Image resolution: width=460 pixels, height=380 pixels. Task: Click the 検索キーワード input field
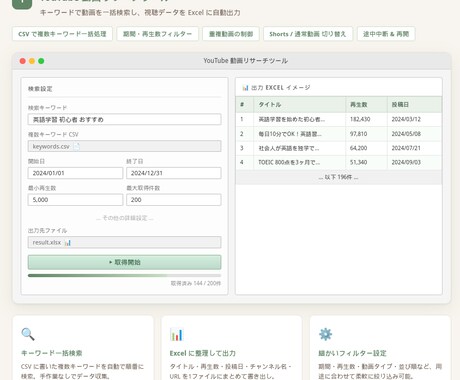tap(124, 120)
